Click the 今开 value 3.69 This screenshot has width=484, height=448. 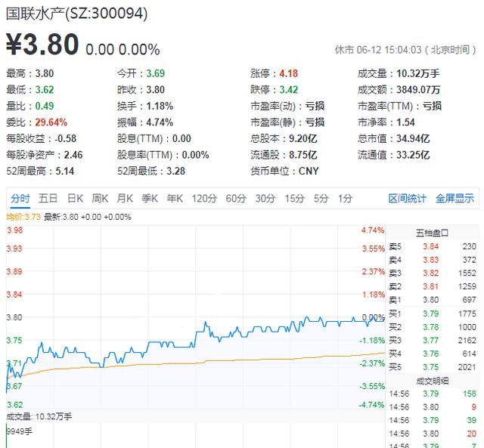click(155, 73)
